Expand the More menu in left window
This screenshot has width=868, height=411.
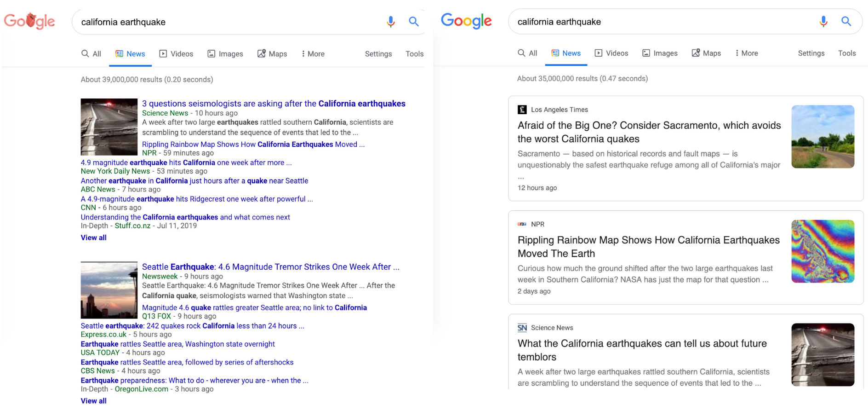[x=313, y=54]
